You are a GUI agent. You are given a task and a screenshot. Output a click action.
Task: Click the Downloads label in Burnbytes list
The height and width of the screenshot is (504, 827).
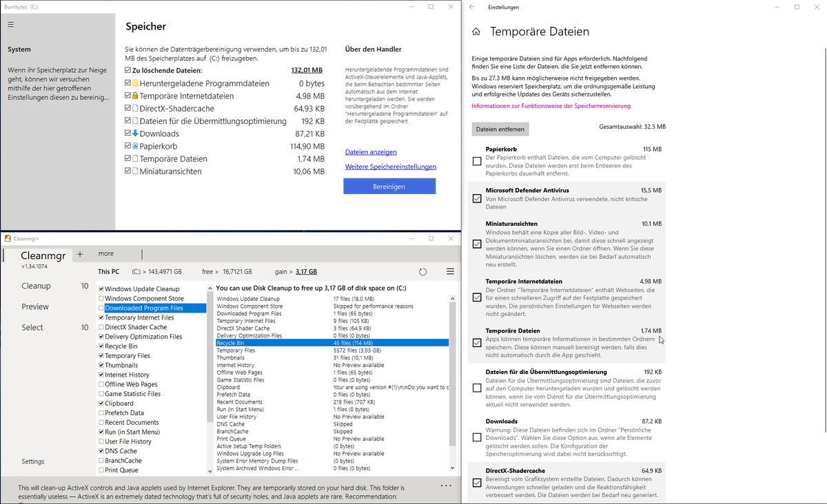click(159, 134)
